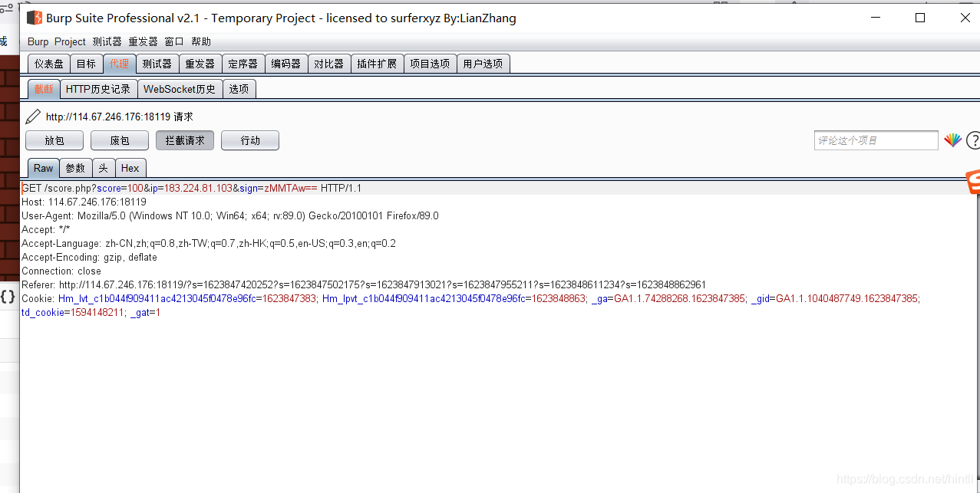Select the Raw view tab
The height and width of the screenshot is (493, 980).
click(44, 168)
